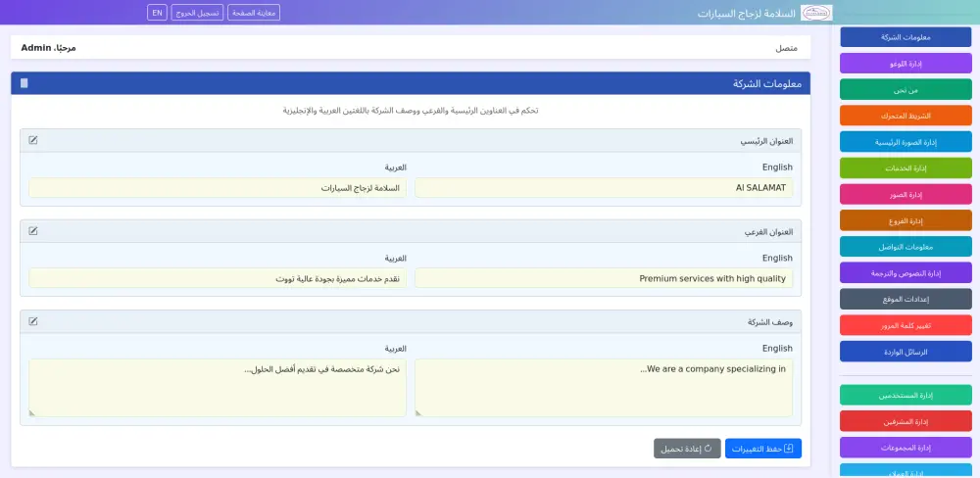This screenshot has width=980, height=478.
Task: Focus the Arabic main title field السلامة لزجاج السيارات
Action: tap(218, 187)
